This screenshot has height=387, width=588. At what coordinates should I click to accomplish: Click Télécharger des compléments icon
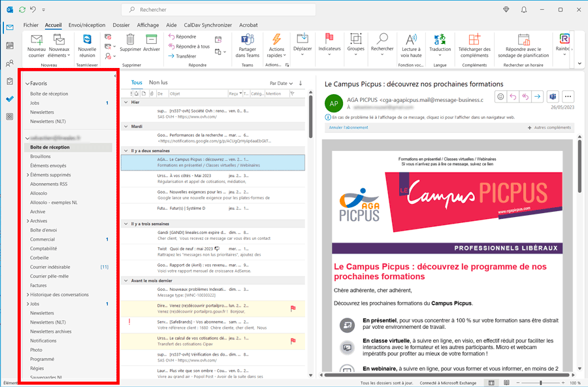coord(474,40)
